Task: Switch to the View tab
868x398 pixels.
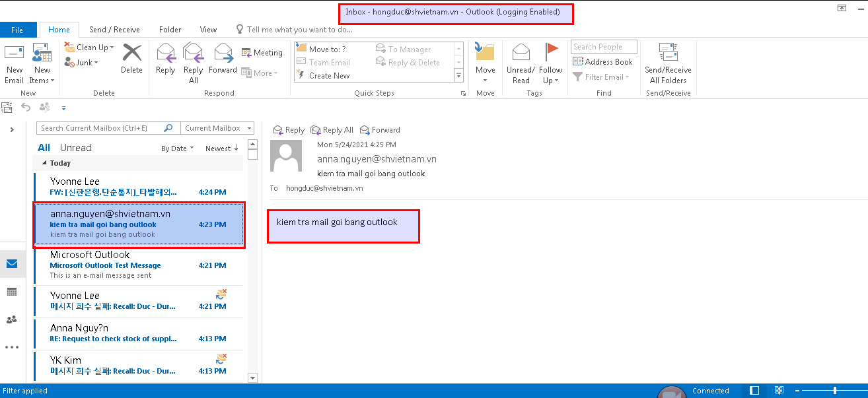Action: (x=208, y=30)
